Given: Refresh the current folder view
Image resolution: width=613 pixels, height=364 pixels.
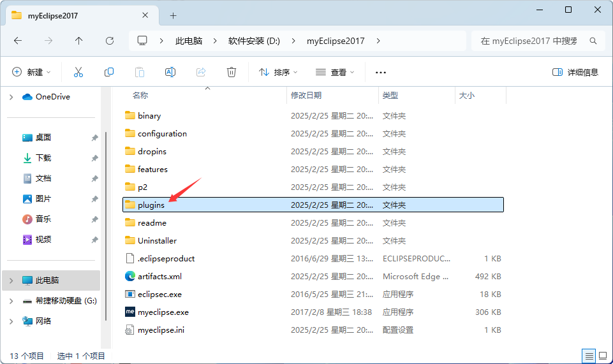Looking at the screenshot, I should (x=110, y=41).
